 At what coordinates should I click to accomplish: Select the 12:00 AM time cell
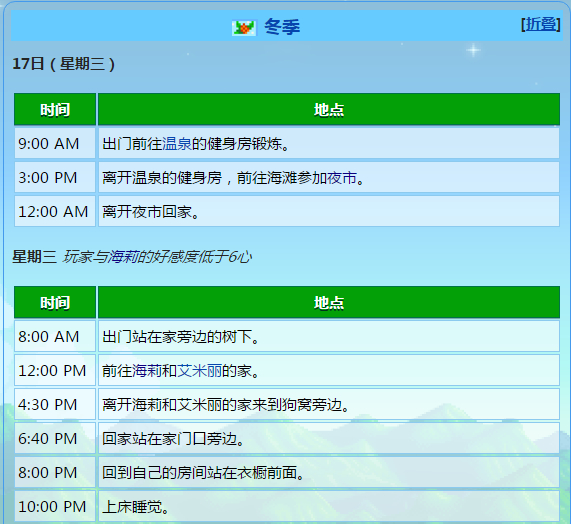pyautogui.click(x=55, y=212)
